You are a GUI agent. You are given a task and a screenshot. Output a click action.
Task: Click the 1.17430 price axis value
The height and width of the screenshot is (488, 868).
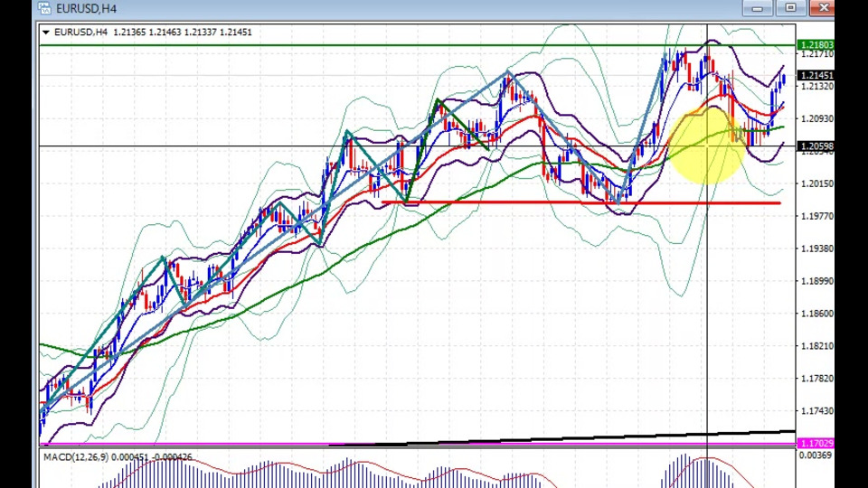[817, 411]
